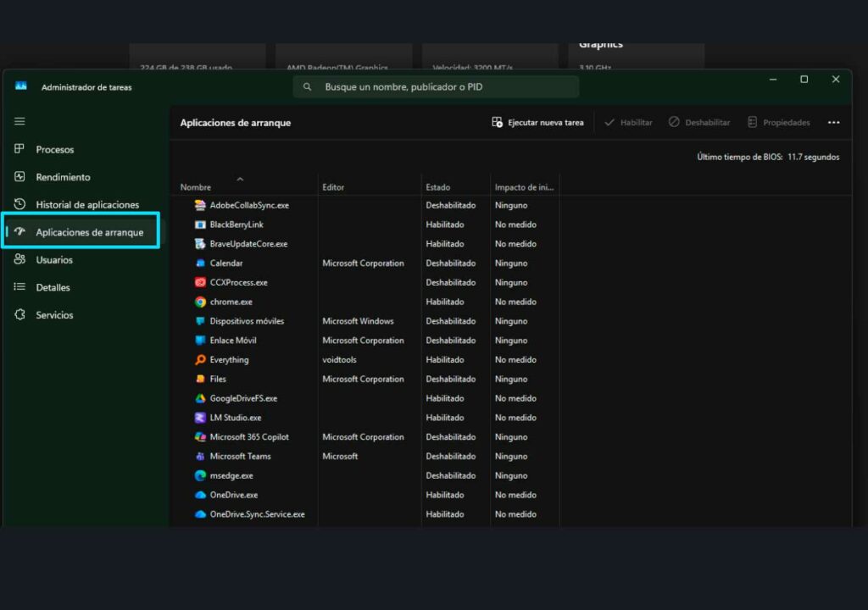
Task: Select the Microsoft Teams icon
Action: (200, 456)
